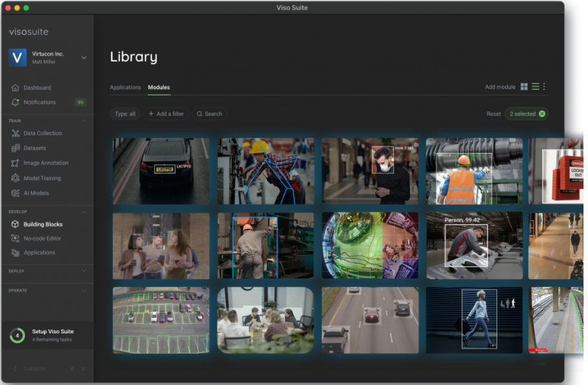Open the meeting room thumbnail
Screen dimensions: 588x385
coord(266,320)
